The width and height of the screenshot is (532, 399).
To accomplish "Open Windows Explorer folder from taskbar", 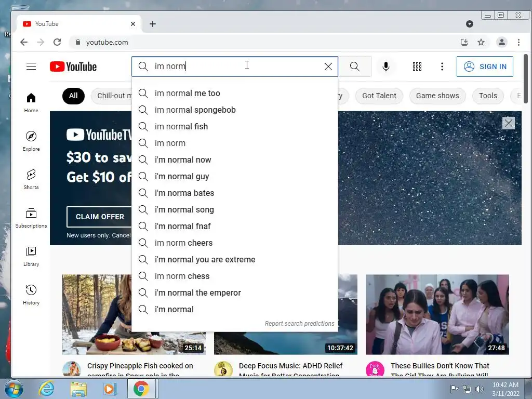I will point(78,389).
